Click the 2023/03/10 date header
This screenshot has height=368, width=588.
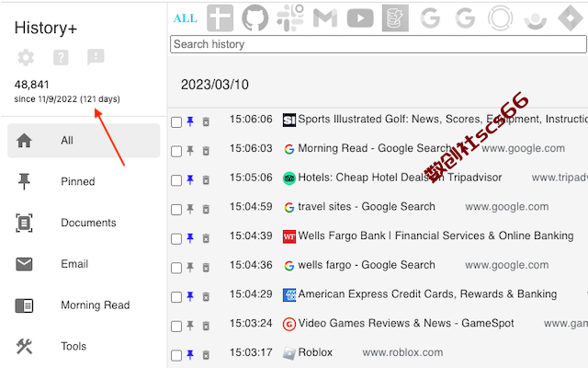(x=214, y=85)
